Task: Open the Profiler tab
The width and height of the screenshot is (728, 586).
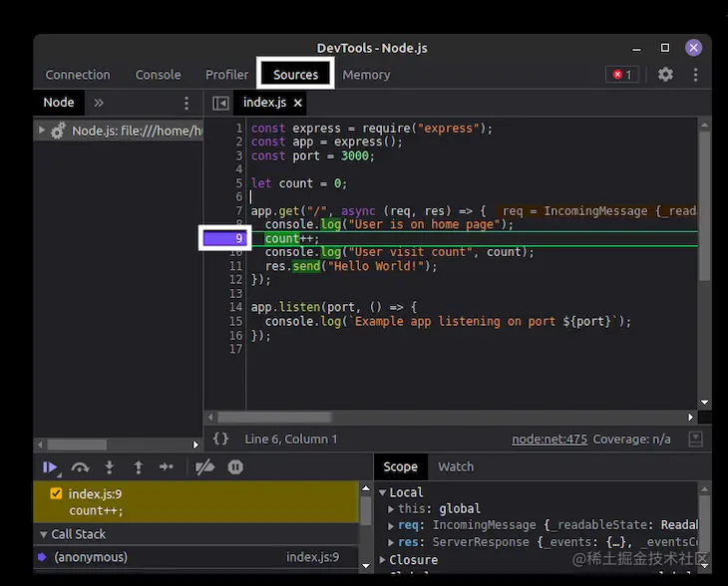Action: (x=226, y=75)
